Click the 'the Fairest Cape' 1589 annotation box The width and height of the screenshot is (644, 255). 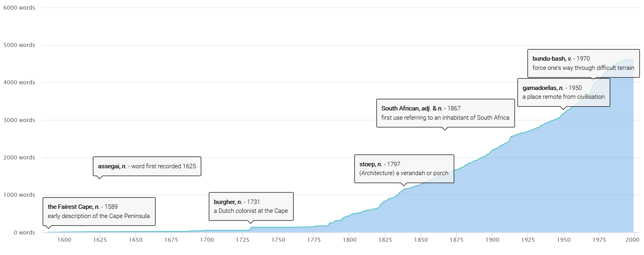99,211
